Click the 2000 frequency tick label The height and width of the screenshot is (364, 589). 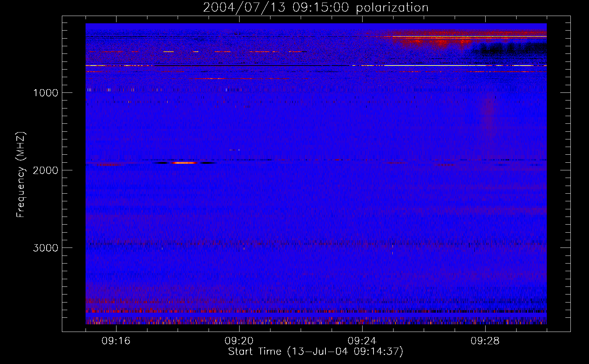[46, 170]
